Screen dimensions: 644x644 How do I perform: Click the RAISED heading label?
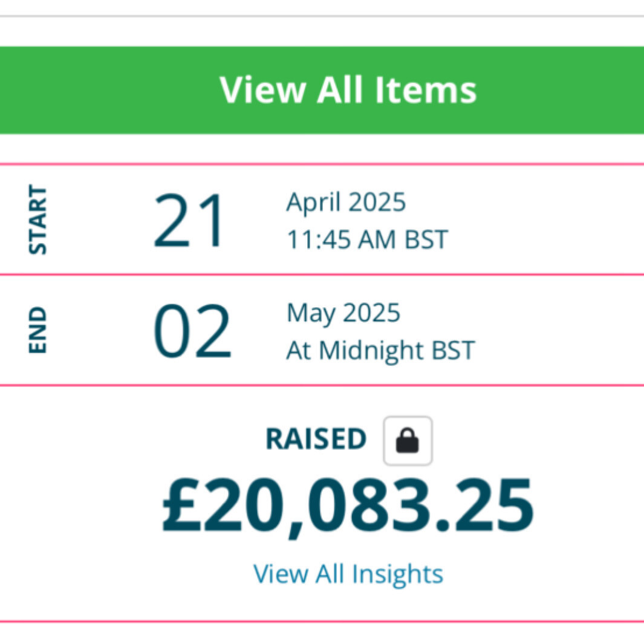[316, 440]
